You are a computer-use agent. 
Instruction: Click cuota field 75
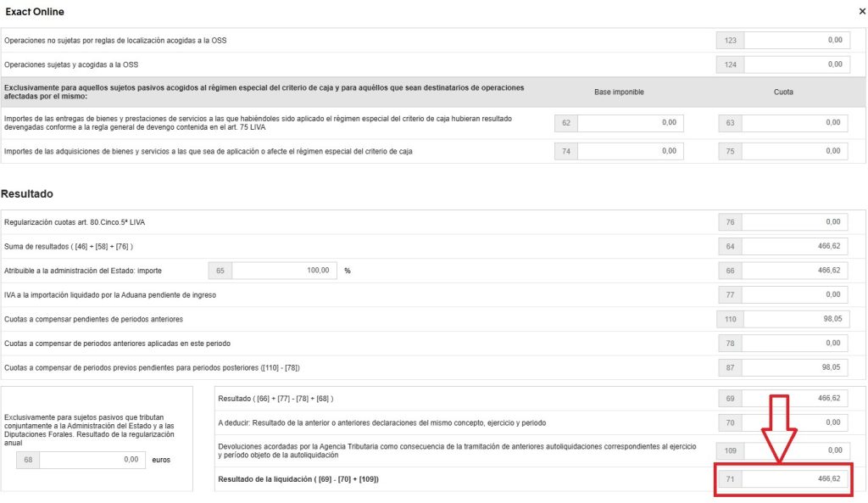(x=796, y=151)
